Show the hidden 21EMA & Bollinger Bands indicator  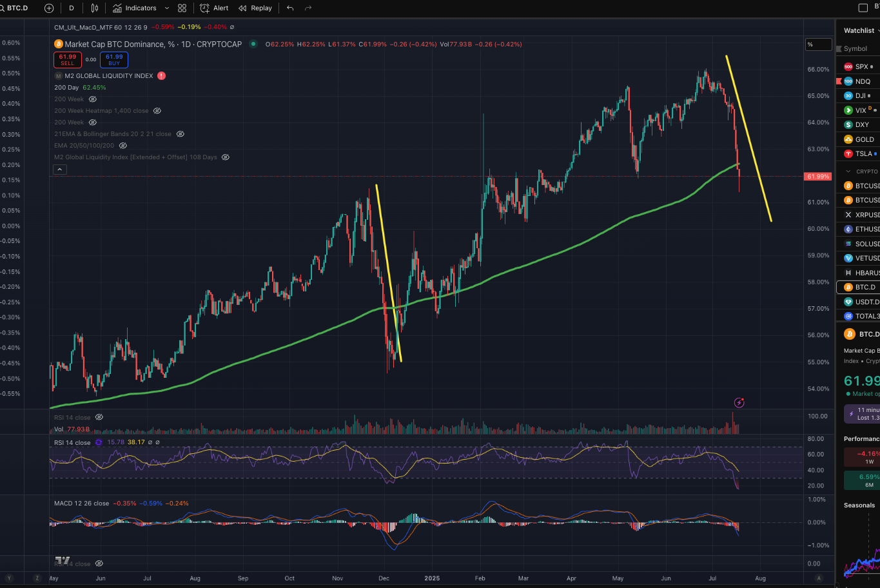[x=181, y=133]
